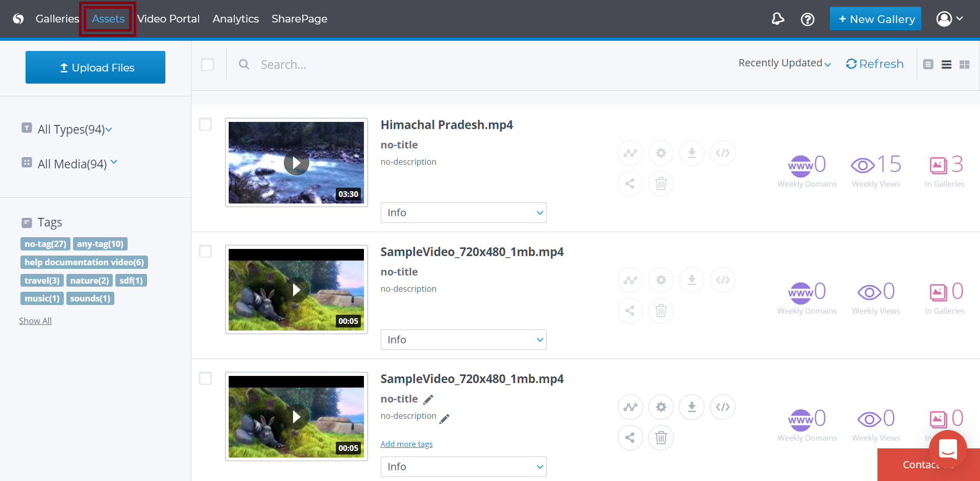
Task: Click the Upload Files button
Action: [x=95, y=67]
